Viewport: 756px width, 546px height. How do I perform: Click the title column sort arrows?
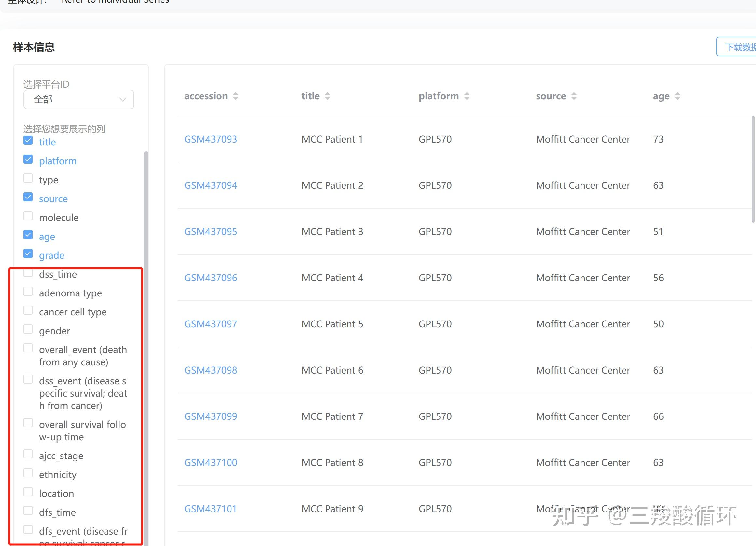(327, 96)
